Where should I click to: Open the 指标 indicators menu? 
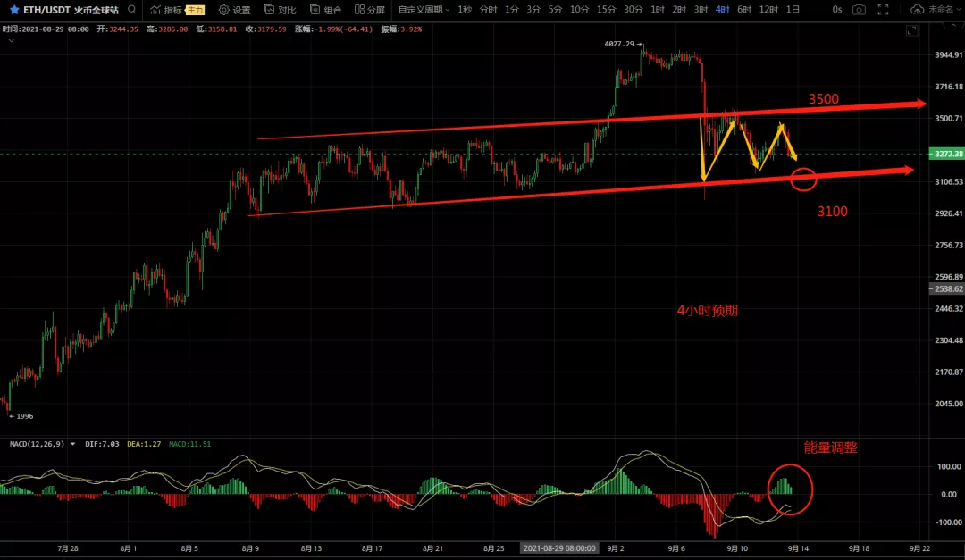167,10
